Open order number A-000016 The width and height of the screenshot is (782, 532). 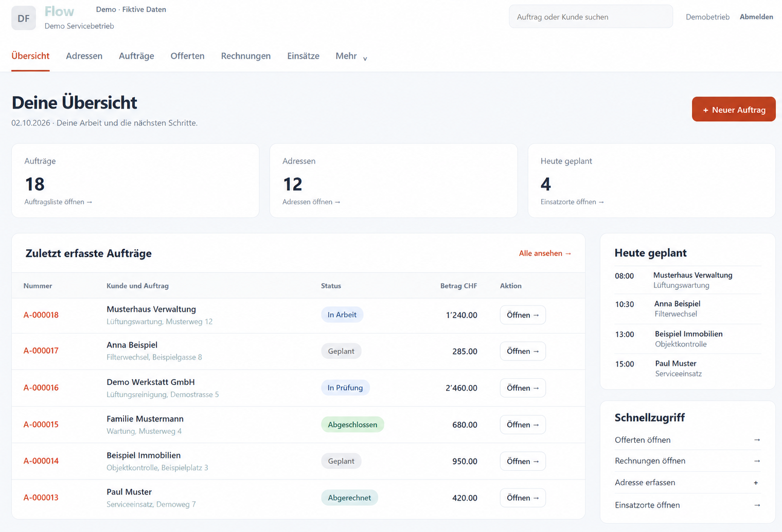(x=41, y=388)
